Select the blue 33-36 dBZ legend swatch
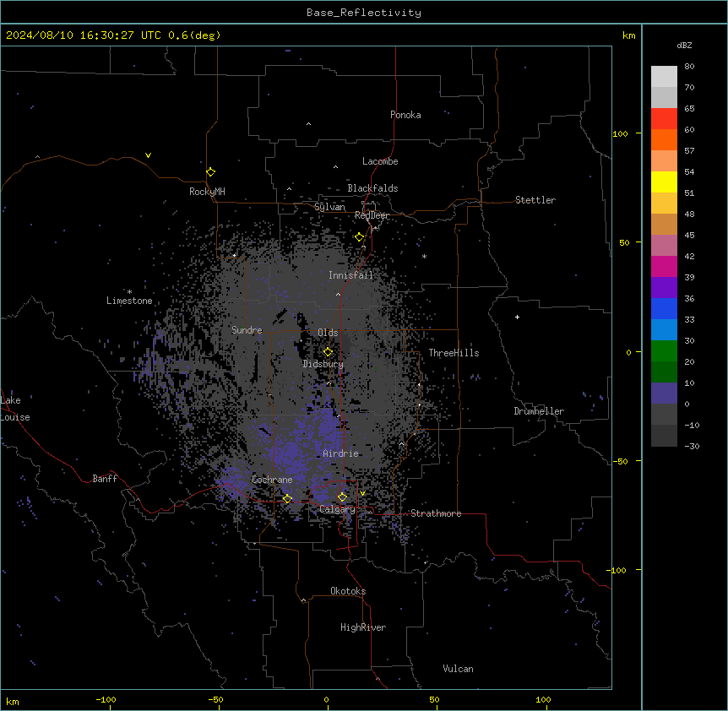 (664, 308)
